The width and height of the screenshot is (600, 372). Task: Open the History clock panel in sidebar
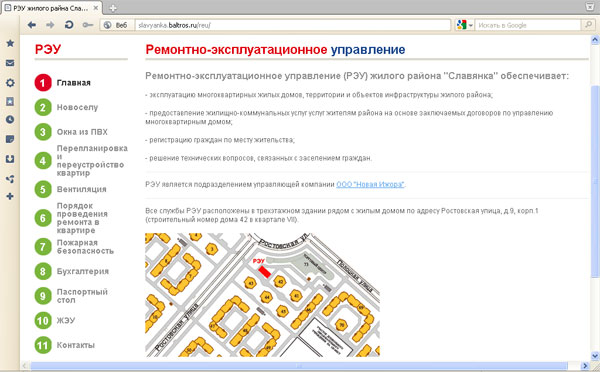[x=10, y=120]
